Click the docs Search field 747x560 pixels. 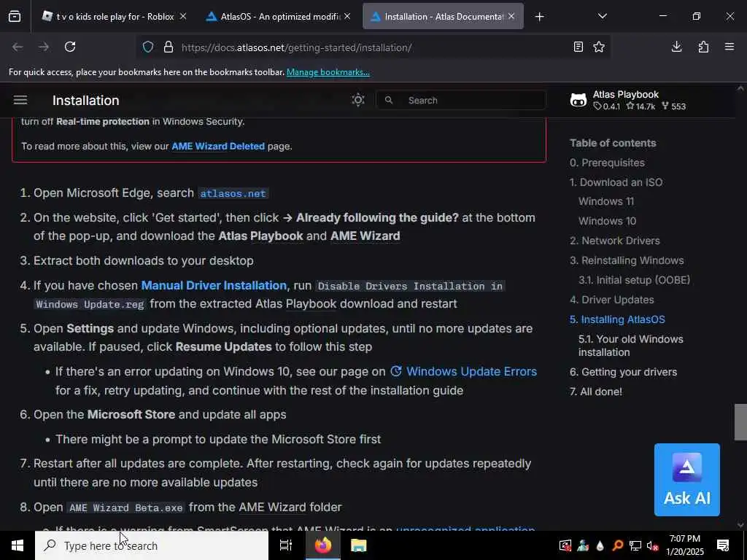(461, 100)
